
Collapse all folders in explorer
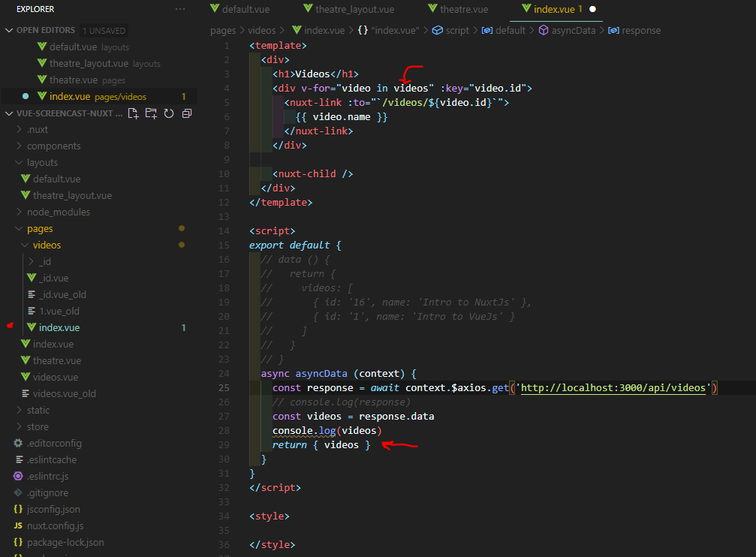pyautogui.click(x=187, y=113)
